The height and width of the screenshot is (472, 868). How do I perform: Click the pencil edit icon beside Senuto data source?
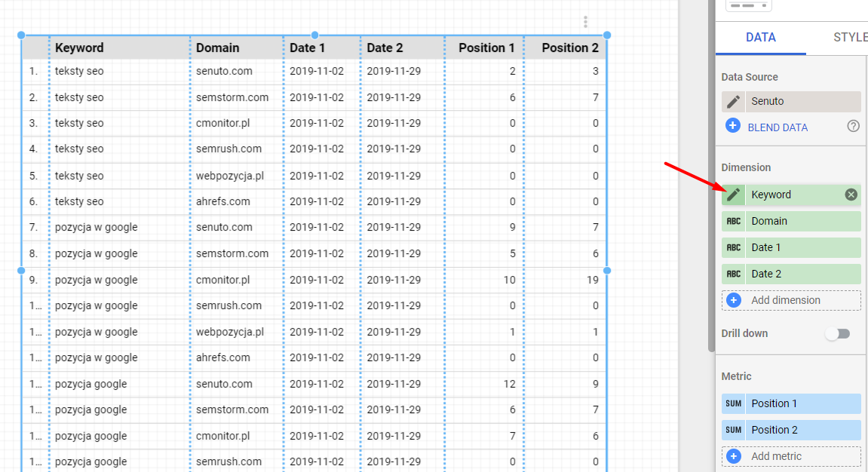tap(733, 101)
